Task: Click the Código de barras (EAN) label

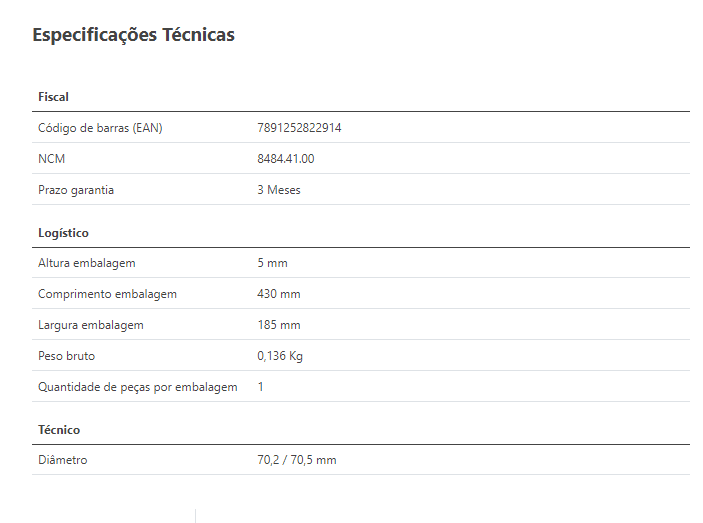Action: [100, 128]
